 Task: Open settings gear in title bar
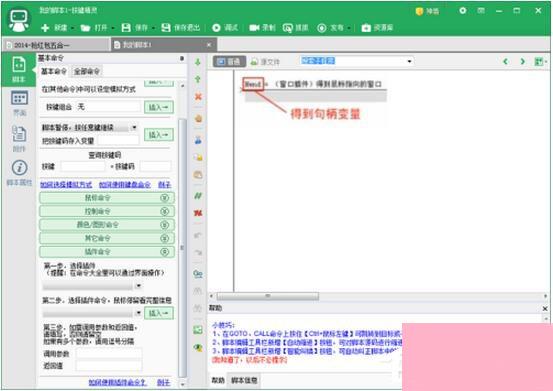[x=463, y=11]
